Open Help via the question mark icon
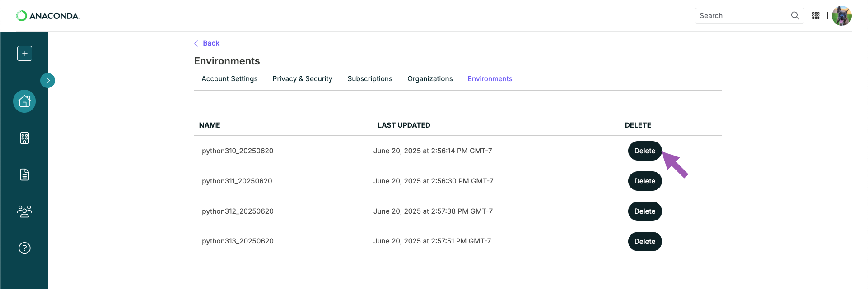868x289 pixels. [24, 248]
